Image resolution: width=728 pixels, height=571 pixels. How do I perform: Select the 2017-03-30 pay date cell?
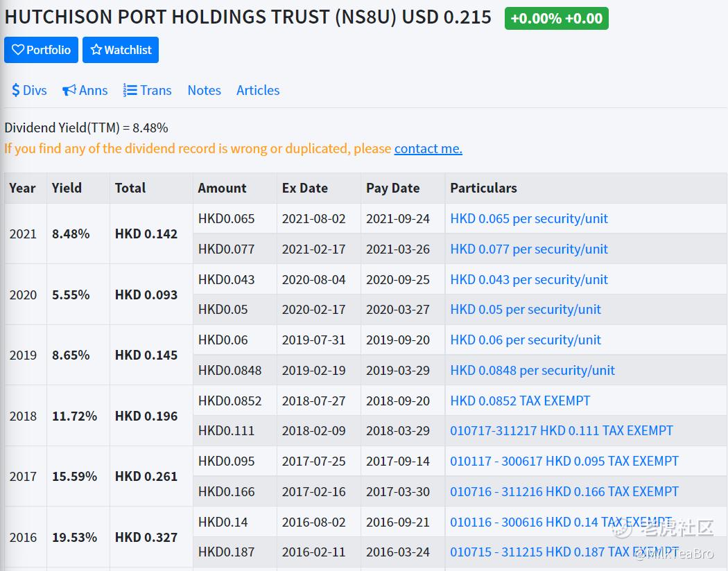pos(403,491)
